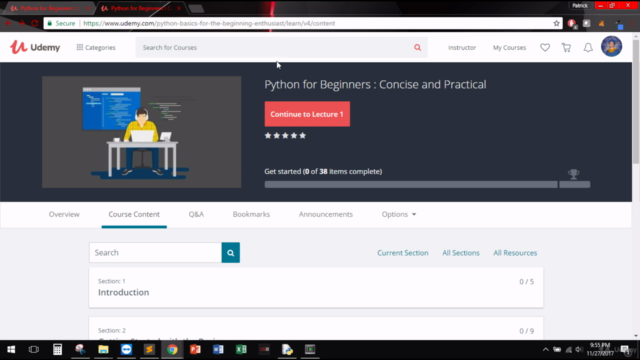
Task: Open PowerPoint from taskbar
Action: (195, 350)
